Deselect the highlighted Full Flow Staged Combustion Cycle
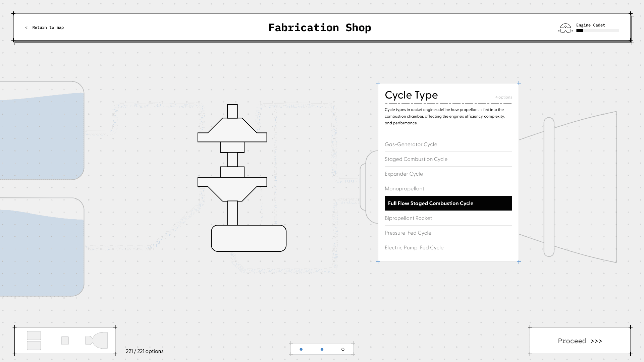The height and width of the screenshot is (362, 644). [x=448, y=203]
